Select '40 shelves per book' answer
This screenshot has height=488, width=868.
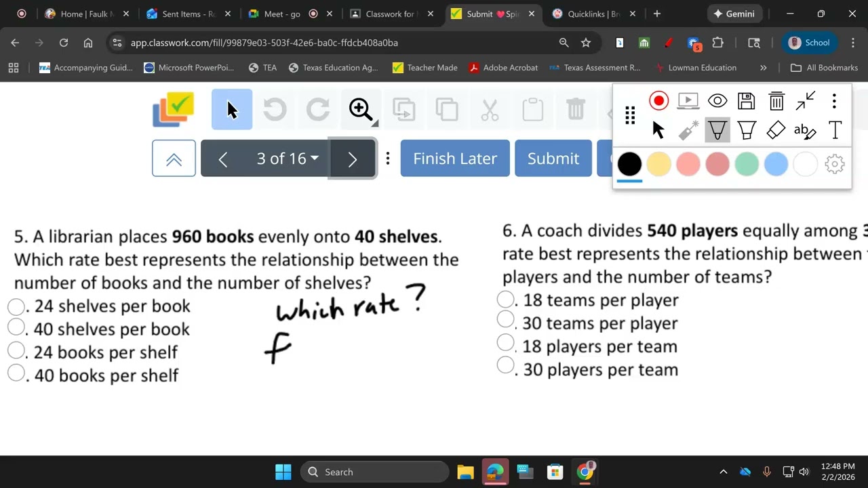coord(16,327)
